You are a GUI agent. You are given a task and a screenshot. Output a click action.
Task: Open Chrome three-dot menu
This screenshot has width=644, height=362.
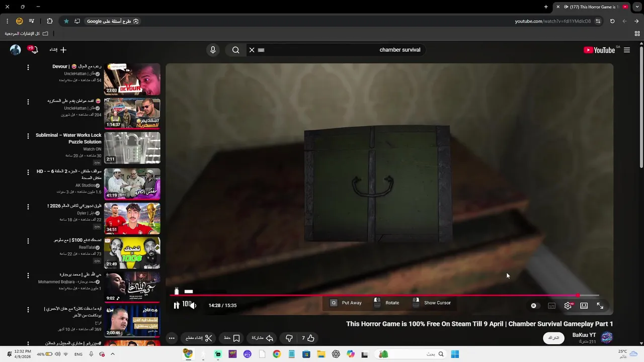point(7,21)
